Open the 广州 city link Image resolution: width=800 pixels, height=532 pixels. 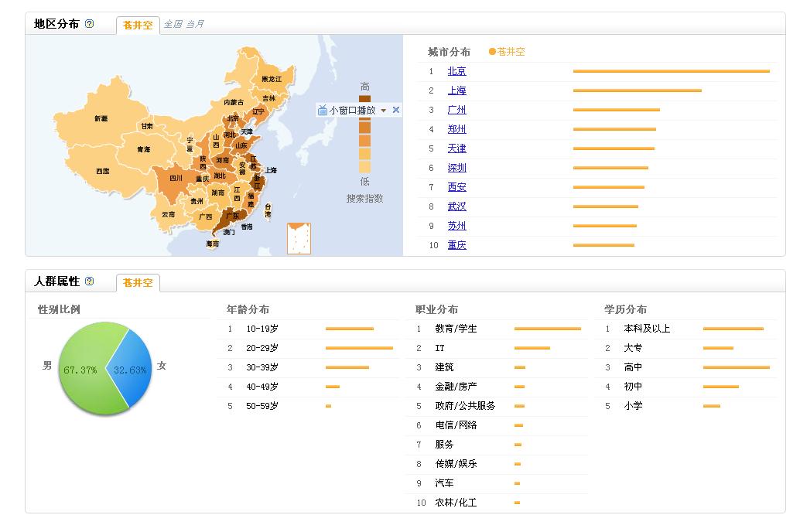coord(456,110)
